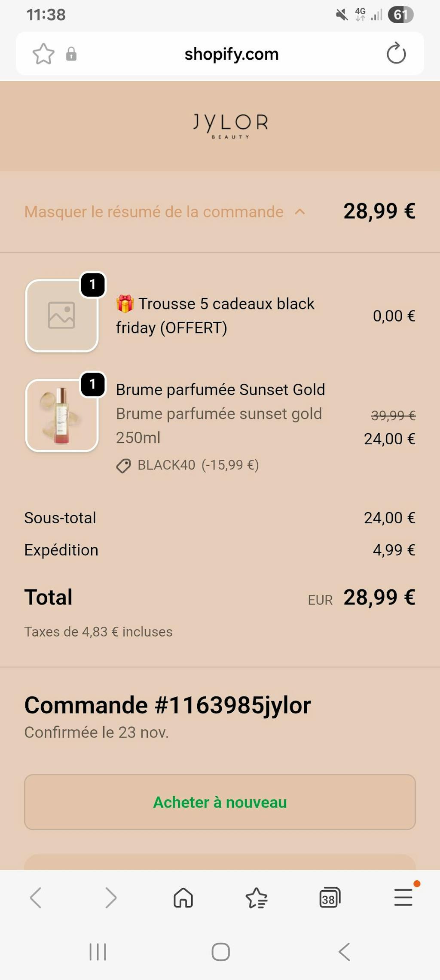The height and width of the screenshot is (980, 440).
Task: Open Android recent apps button
Action: coord(98,952)
